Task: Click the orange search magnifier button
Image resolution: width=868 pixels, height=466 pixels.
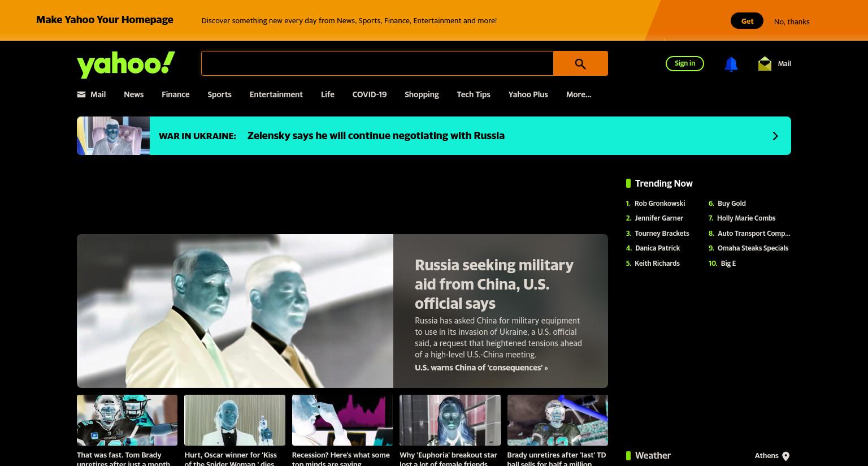Action: (580, 63)
